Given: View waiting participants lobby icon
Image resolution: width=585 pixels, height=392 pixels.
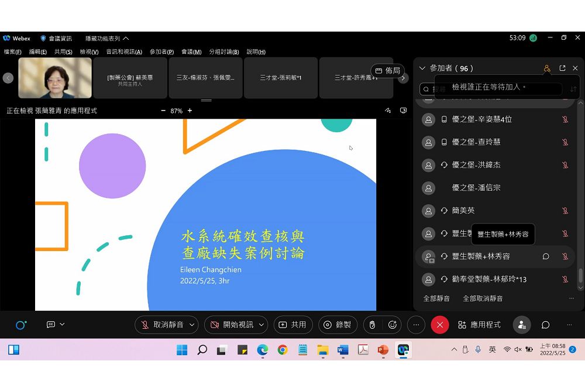Looking at the screenshot, I should 547,68.
